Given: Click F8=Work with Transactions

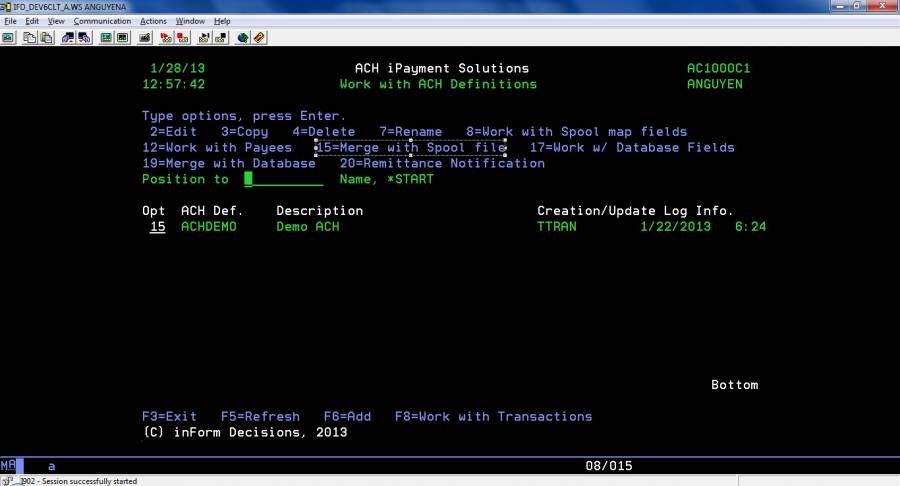Looking at the screenshot, I should point(493,416).
